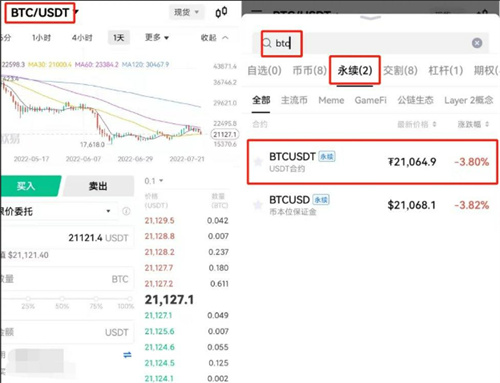
Task: Set the amount slider to 50%
Action: (x=62, y=299)
